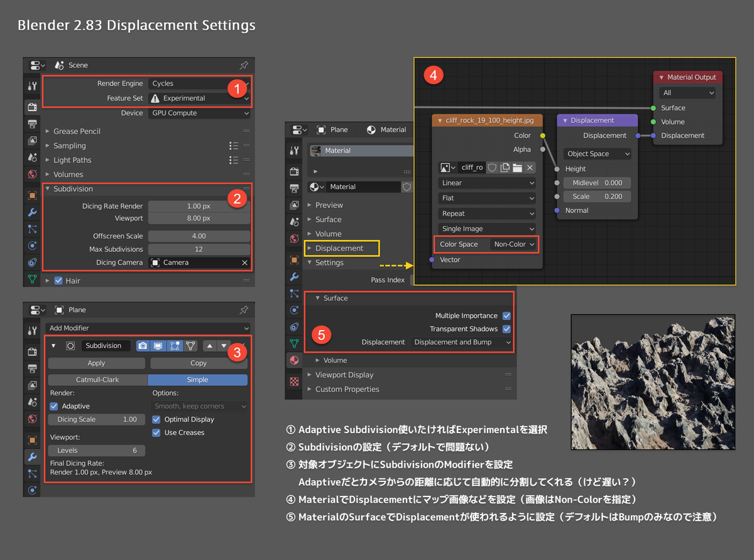The image size is (754, 560).
Task: Open Render Engine Cycles dropdown
Action: pos(199,83)
